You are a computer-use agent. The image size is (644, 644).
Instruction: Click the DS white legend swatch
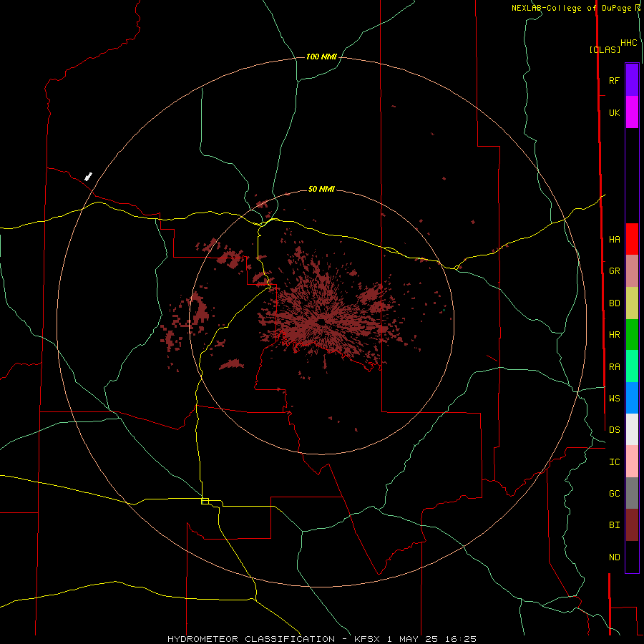pos(632,429)
